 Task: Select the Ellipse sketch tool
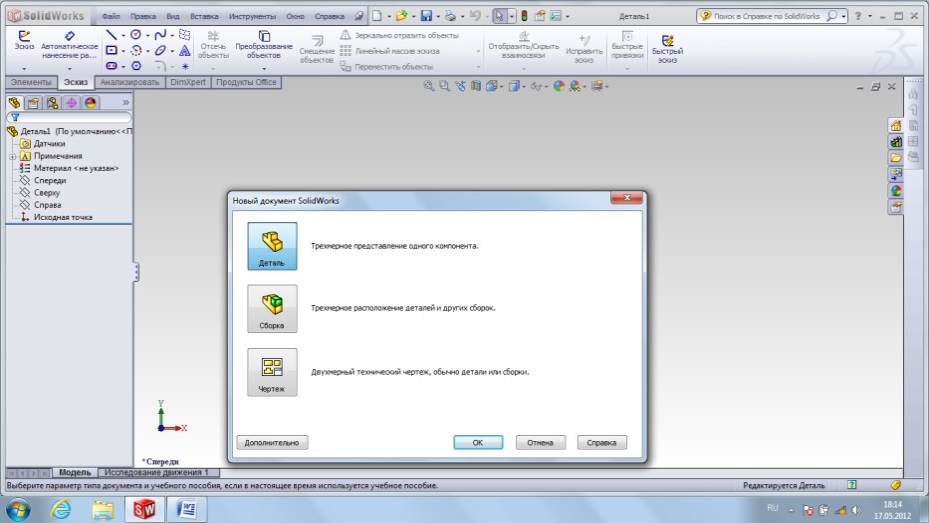pyautogui.click(x=160, y=51)
